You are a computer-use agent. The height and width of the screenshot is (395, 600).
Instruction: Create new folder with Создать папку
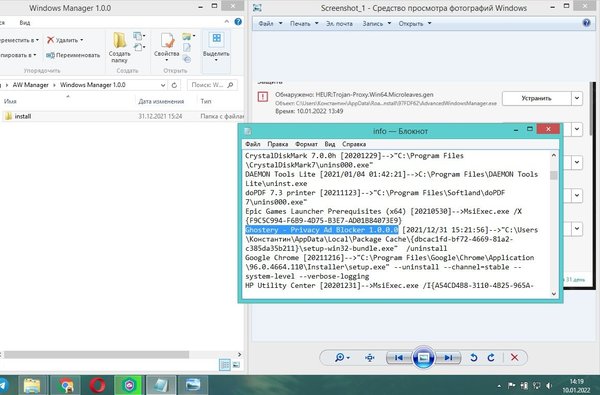pos(119,47)
